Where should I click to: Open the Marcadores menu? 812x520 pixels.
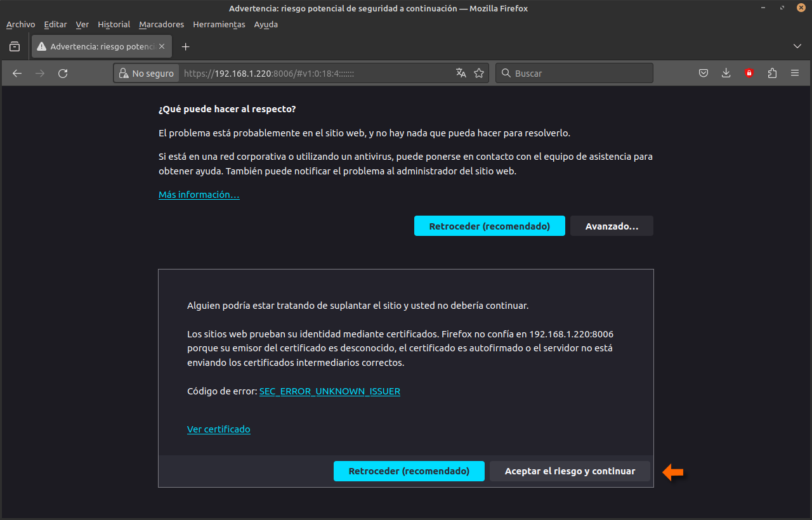pos(161,24)
